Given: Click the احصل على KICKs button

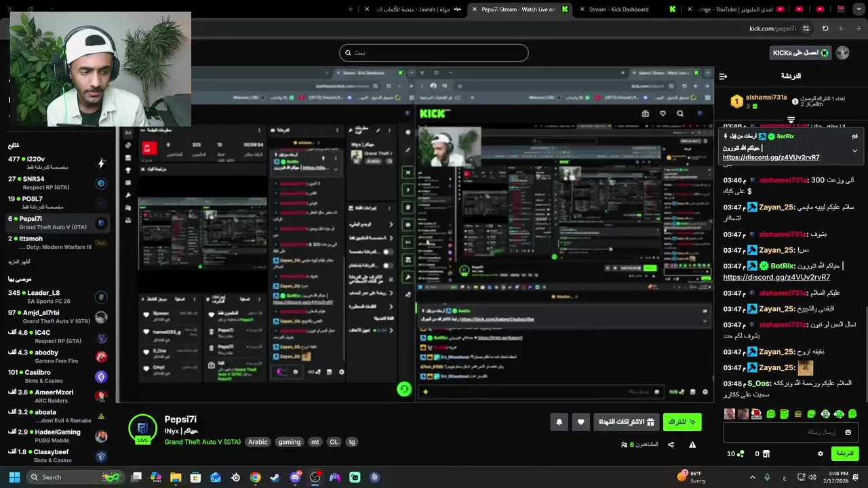Looking at the screenshot, I should pos(800,53).
